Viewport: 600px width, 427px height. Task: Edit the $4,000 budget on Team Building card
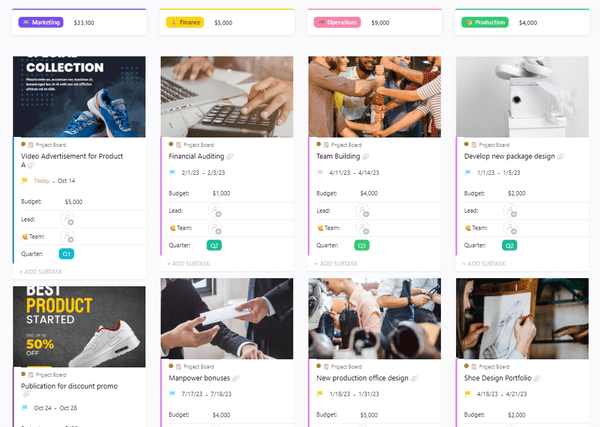pyautogui.click(x=369, y=193)
